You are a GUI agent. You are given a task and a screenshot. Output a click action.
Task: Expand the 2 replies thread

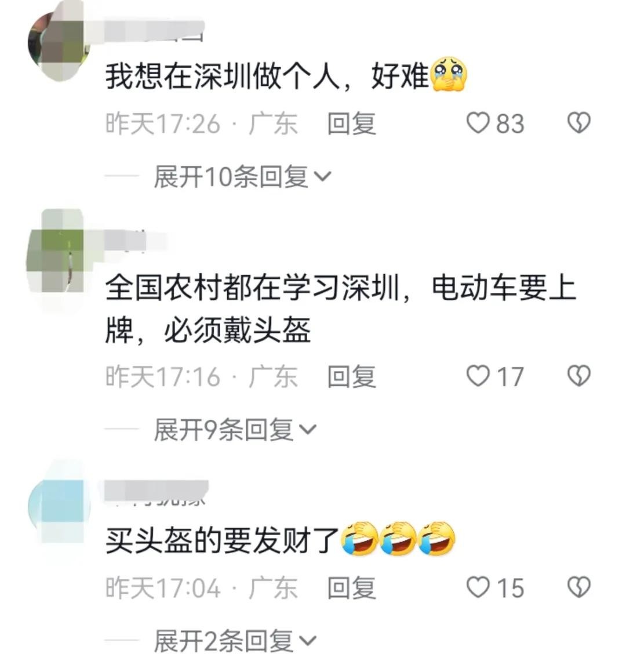click(235, 641)
